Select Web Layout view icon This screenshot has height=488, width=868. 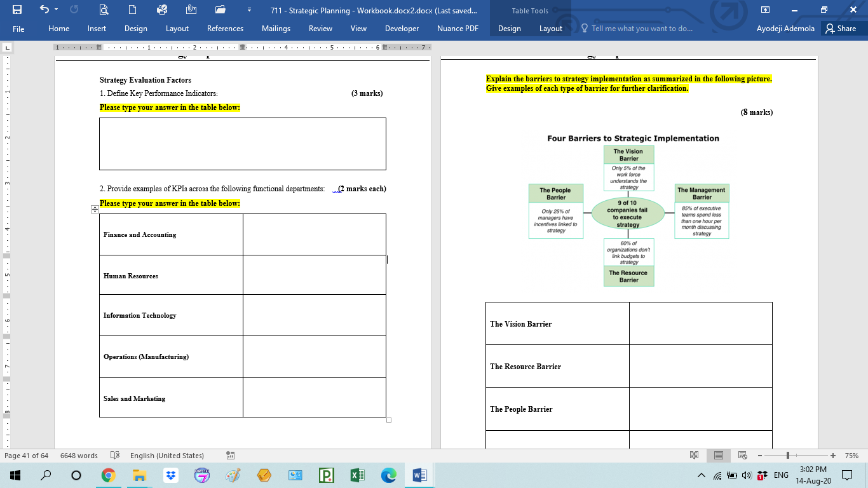tap(743, 455)
